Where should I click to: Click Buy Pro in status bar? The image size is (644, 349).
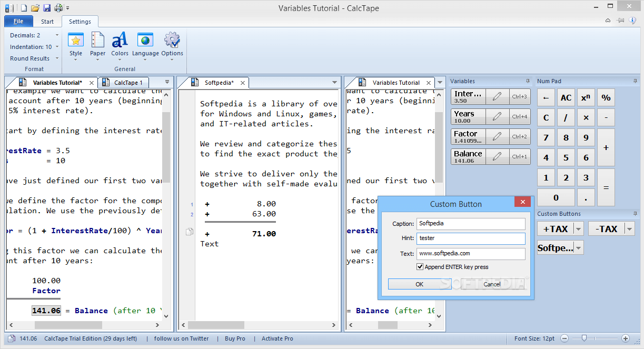click(235, 338)
